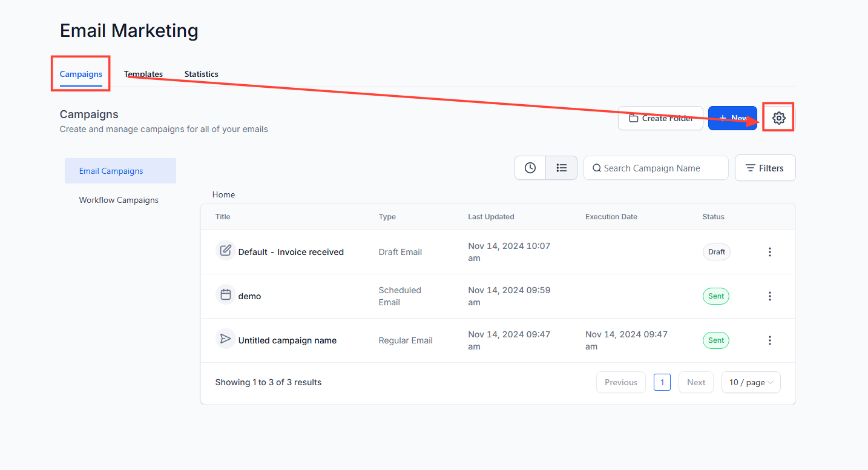Click the calendar icon beside demo campaign
The image size is (868, 470).
pyautogui.click(x=225, y=295)
